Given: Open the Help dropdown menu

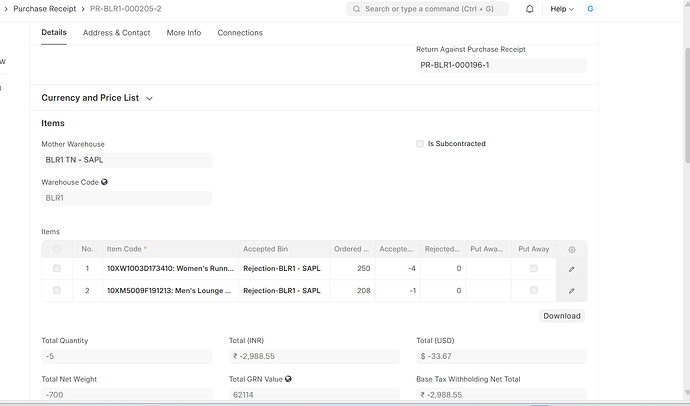Looking at the screenshot, I should pyautogui.click(x=562, y=9).
